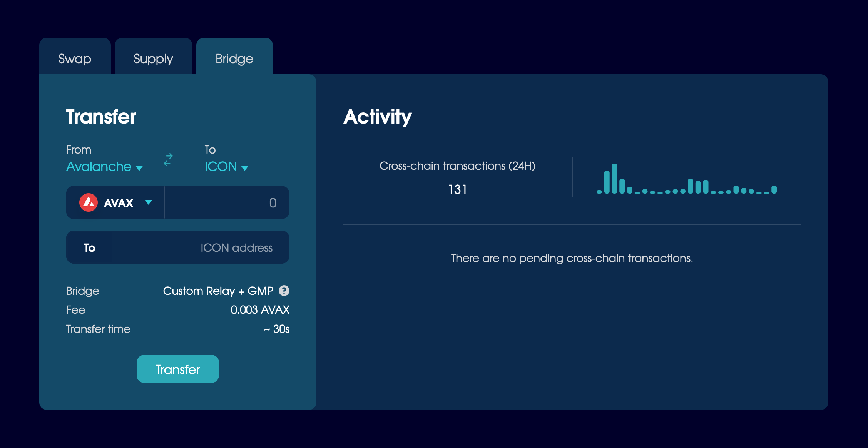Expand the AVAX token selector arrow
The height and width of the screenshot is (448, 868).
tap(149, 202)
